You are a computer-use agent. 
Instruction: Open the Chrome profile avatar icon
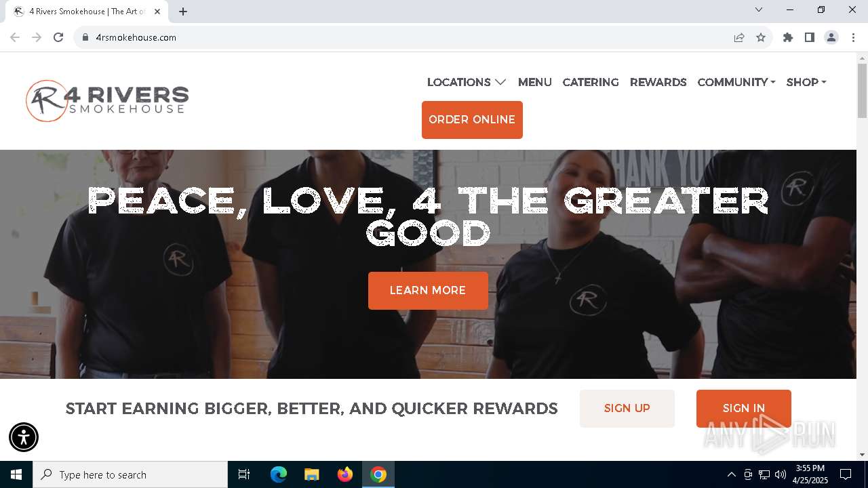point(831,37)
